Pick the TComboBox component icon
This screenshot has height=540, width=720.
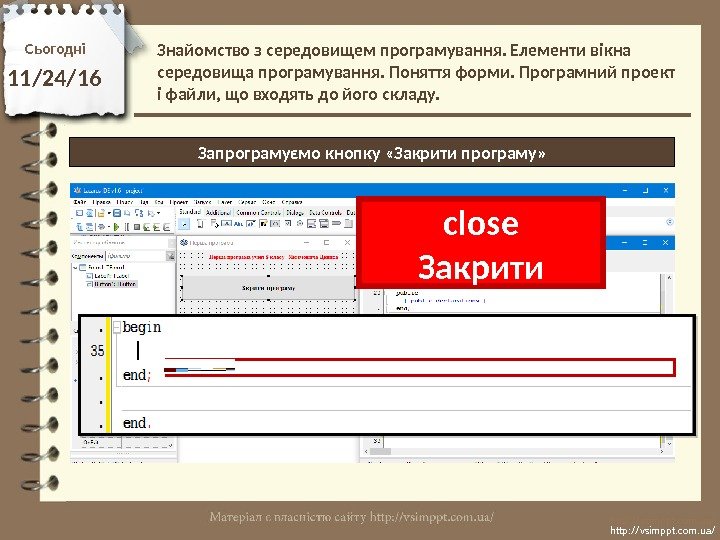pyautogui.click(x=324, y=224)
